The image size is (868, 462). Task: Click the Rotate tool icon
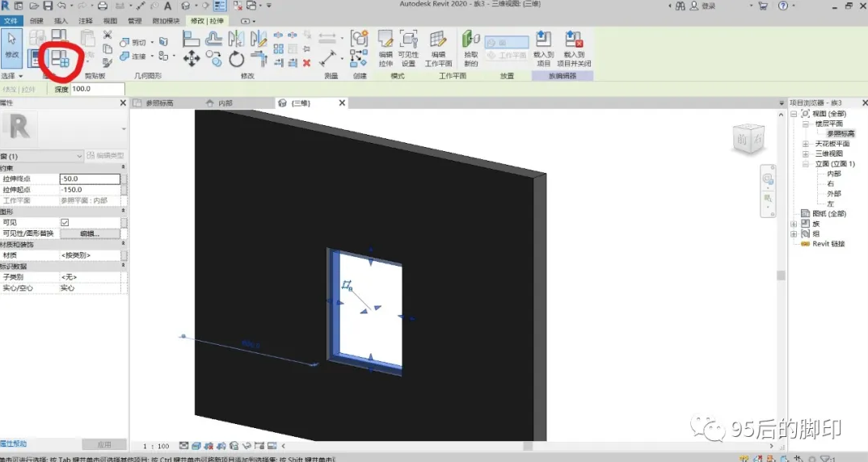pyautogui.click(x=236, y=59)
